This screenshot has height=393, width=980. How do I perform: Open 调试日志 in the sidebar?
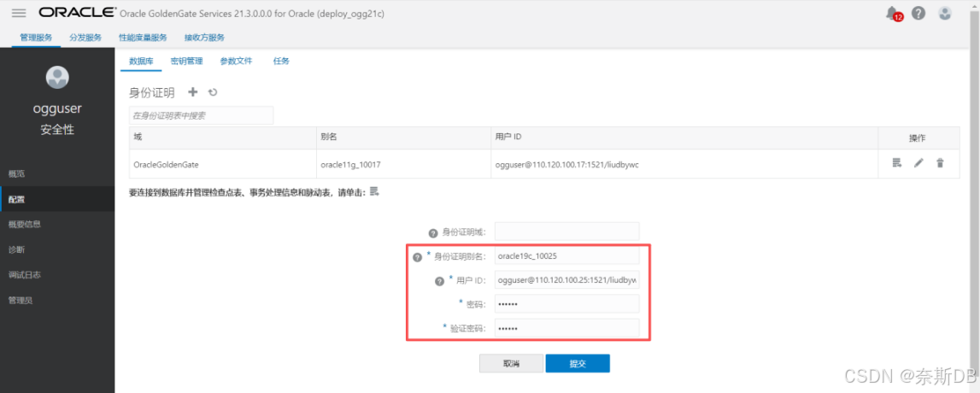(x=57, y=274)
